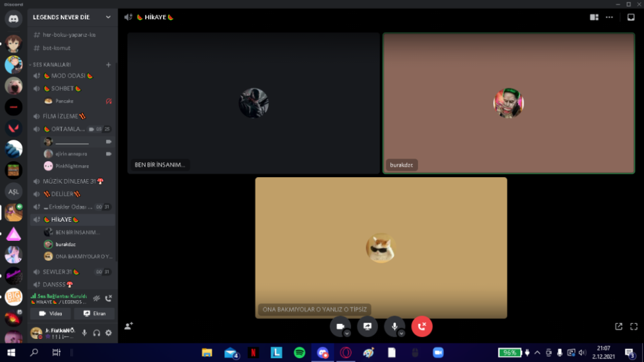Enter full screen mode for the call

[634, 327]
